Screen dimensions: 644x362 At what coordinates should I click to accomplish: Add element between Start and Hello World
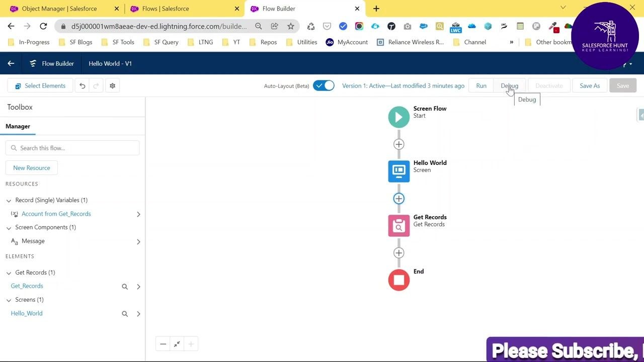click(399, 144)
